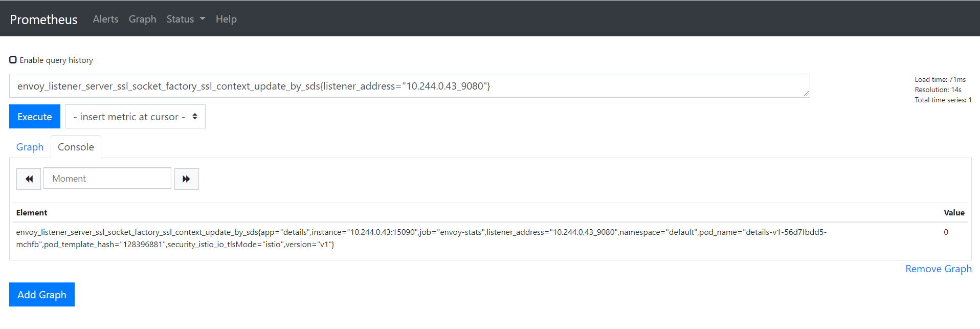Click the Add Graph button

[x=42, y=295]
